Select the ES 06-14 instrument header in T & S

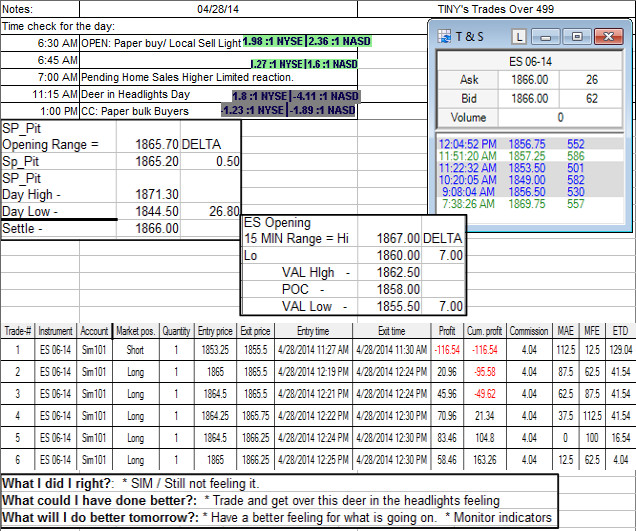pos(530,62)
